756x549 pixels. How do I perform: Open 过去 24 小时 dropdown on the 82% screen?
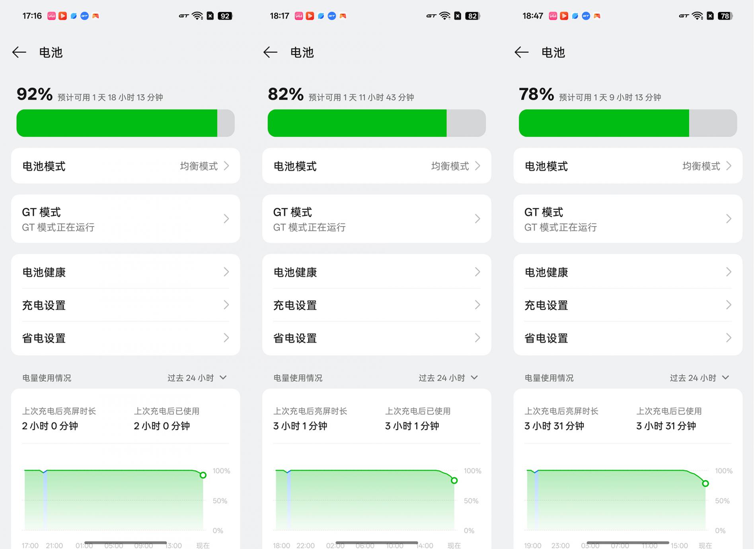(448, 378)
